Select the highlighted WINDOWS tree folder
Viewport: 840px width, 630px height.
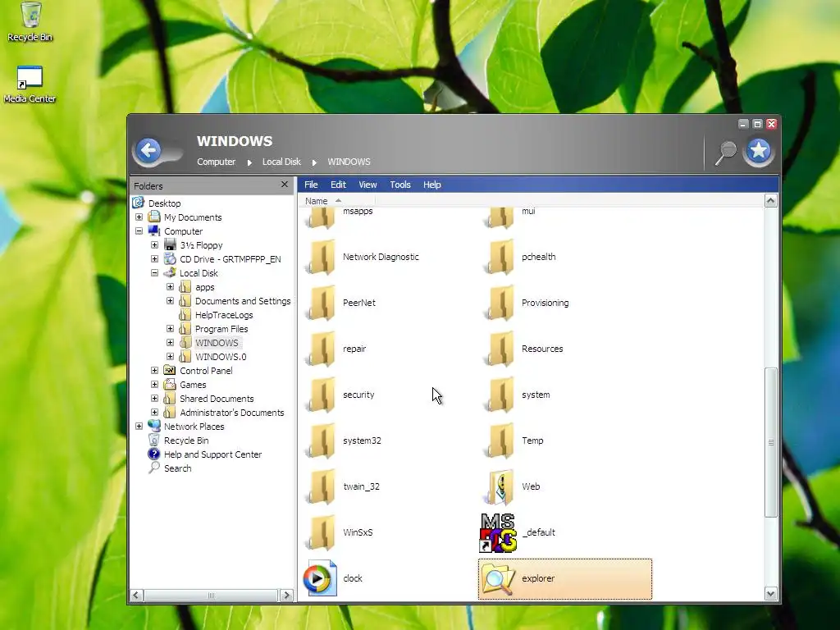pos(217,343)
